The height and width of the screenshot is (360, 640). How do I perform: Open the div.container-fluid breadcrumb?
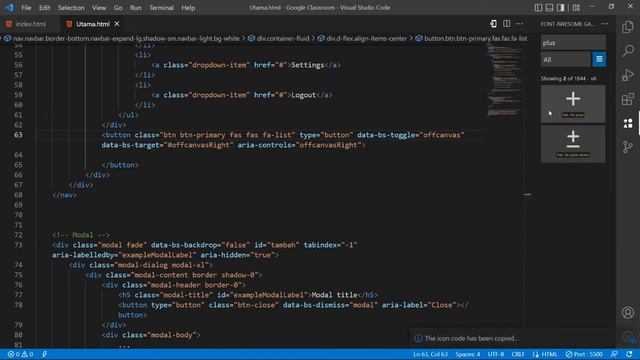point(283,38)
